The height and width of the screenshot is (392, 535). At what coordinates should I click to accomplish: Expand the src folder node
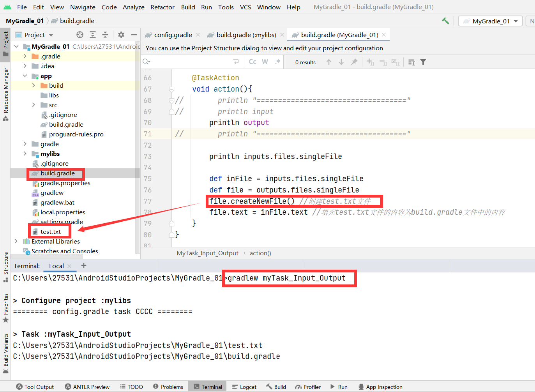(34, 105)
